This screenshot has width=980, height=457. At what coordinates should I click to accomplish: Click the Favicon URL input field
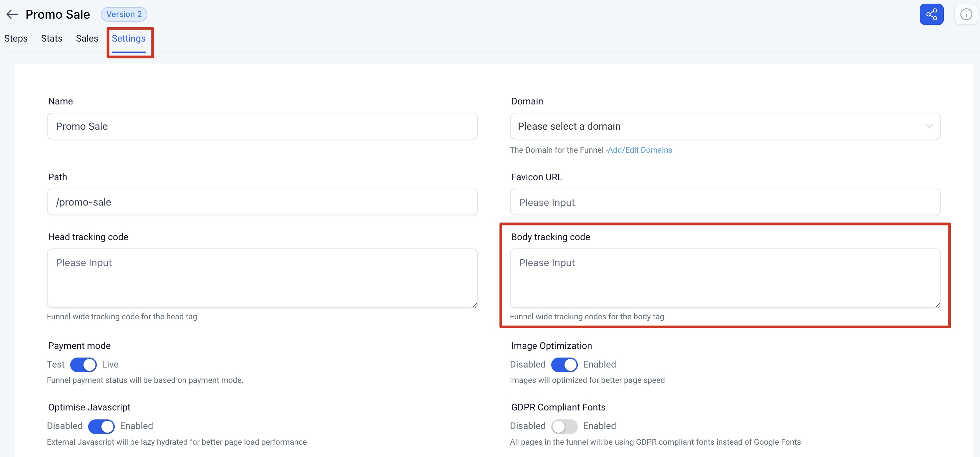725,202
